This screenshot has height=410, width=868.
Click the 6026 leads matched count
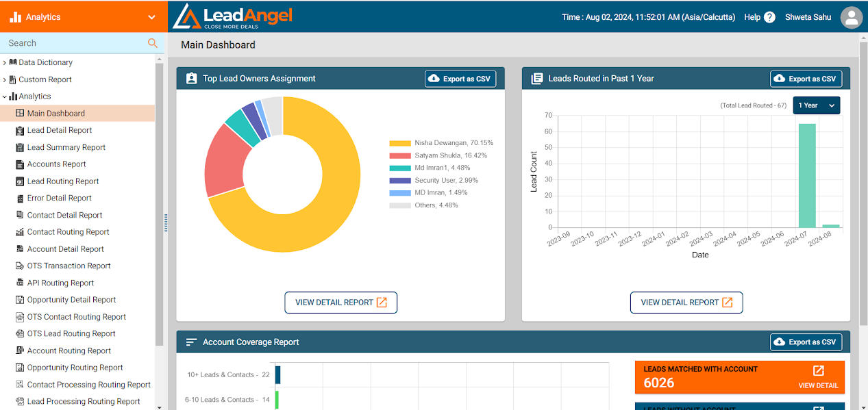659,383
